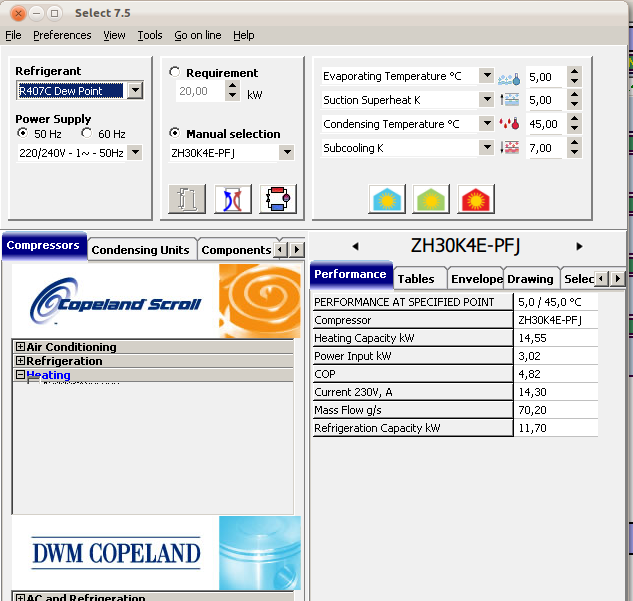This screenshot has width=633, height=601.
Task: Expand the Air Conditioning tree node
Action: coord(20,347)
